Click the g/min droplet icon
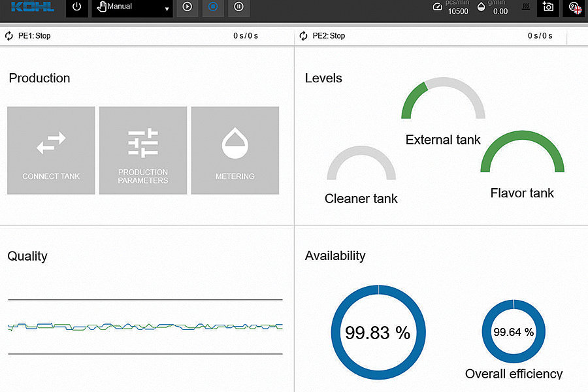Image resolution: width=588 pixels, height=392 pixels. click(482, 7)
